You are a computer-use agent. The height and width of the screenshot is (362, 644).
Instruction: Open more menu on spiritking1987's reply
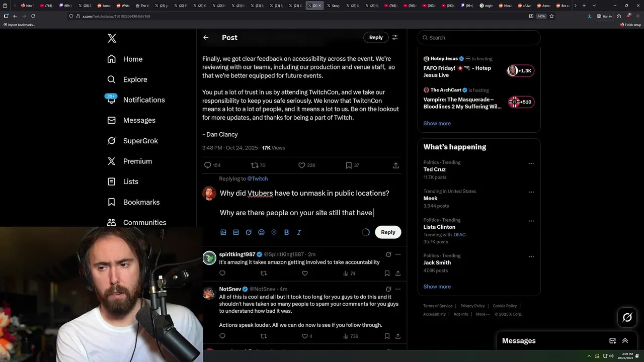pos(398,254)
